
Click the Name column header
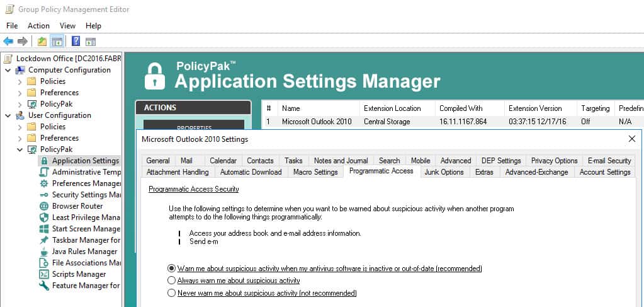319,108
